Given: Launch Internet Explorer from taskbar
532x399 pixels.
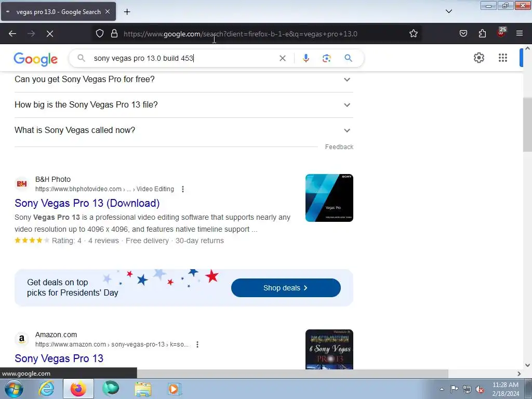Looking at the screenshot, I should [46, 389].
